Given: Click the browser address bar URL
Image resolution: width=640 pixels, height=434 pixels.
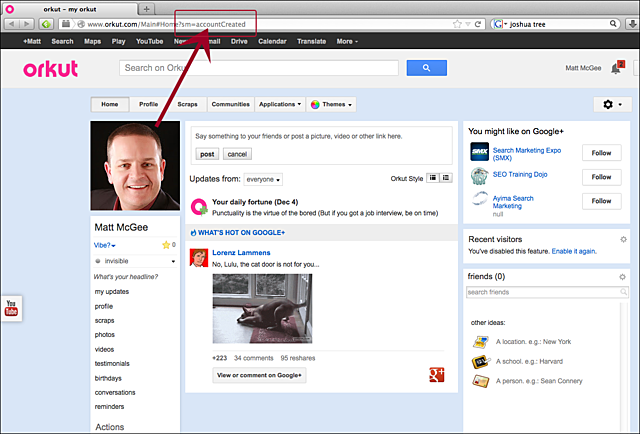Looking at the screenshot, I should coord(167,24).
